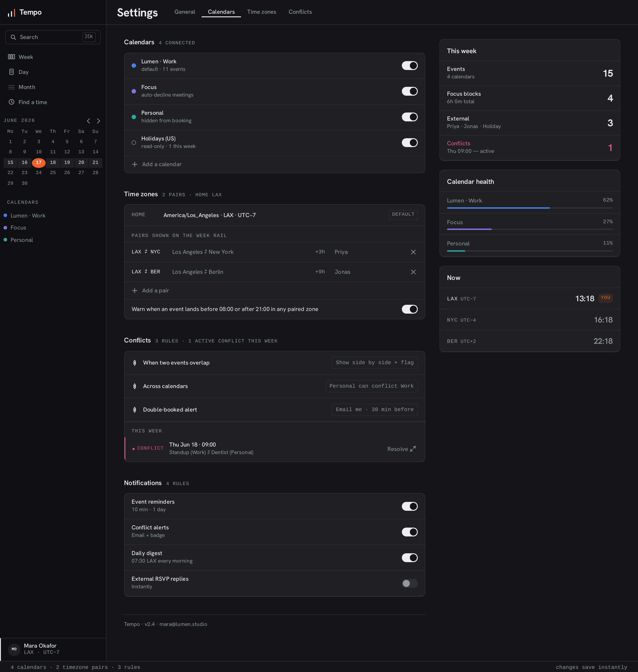The height and width of the screenshot is (672, 638).
Task: Toggle Daily digest notification
Action: [x=409, y=558]
